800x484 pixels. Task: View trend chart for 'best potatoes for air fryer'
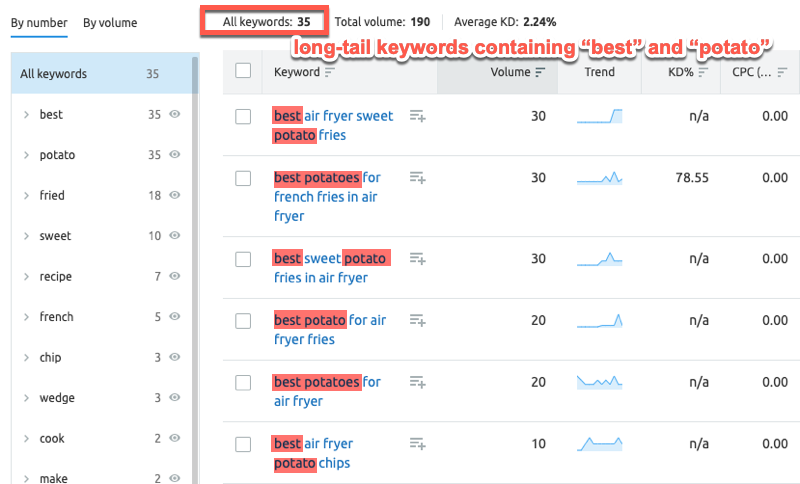point(600,382)
